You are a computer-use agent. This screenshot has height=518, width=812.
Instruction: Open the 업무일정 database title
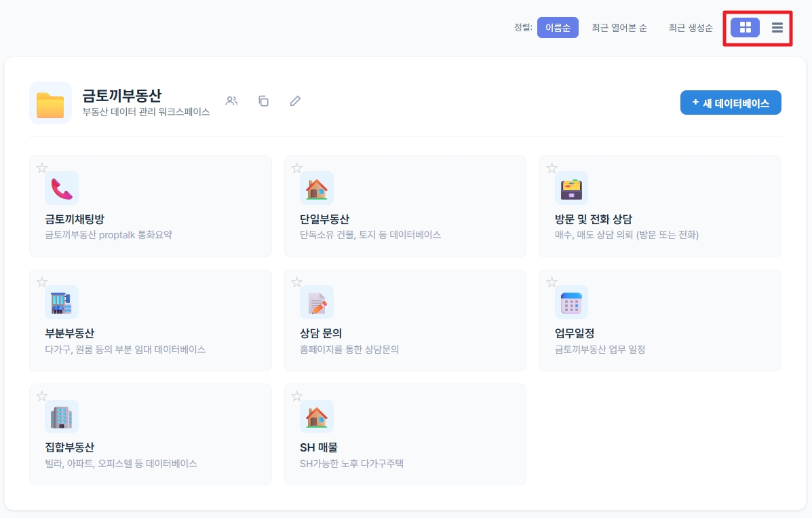click(575, 333)
